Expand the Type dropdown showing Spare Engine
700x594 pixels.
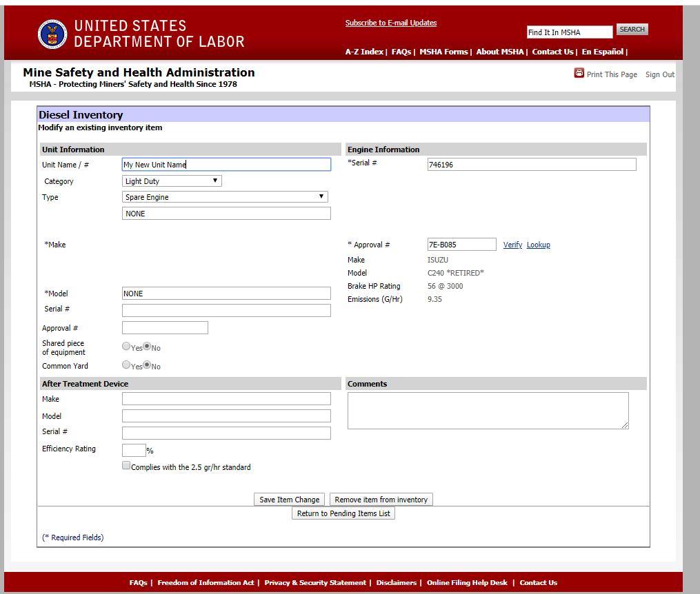point(225,197)
